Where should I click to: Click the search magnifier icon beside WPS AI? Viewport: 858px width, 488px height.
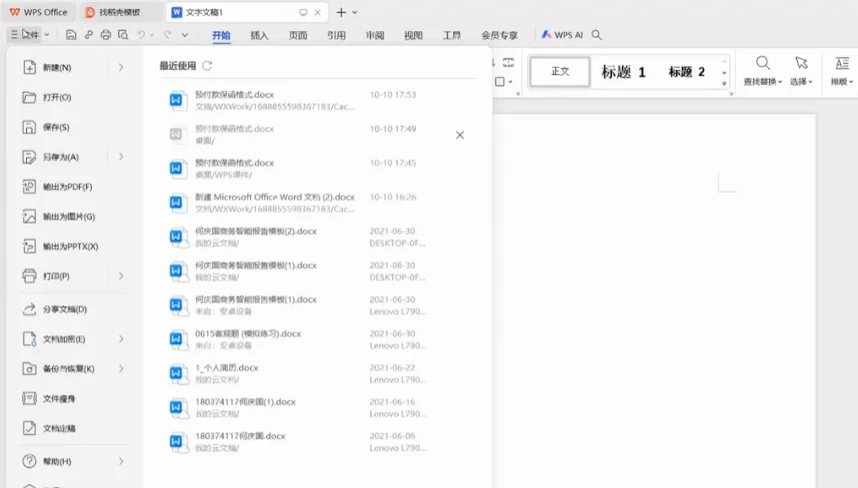(596, 35)
